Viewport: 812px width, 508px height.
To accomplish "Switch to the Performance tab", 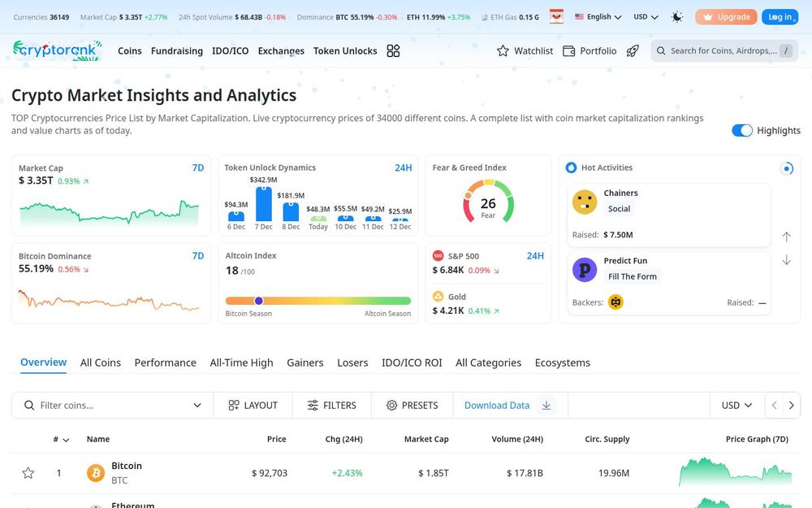I will 165,363.
